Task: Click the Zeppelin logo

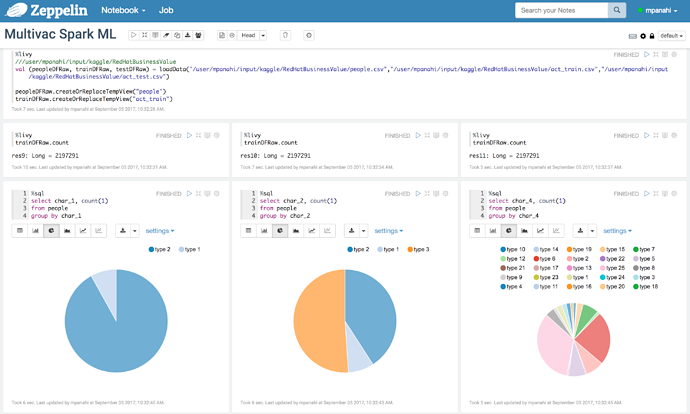Action: point(47,10)
